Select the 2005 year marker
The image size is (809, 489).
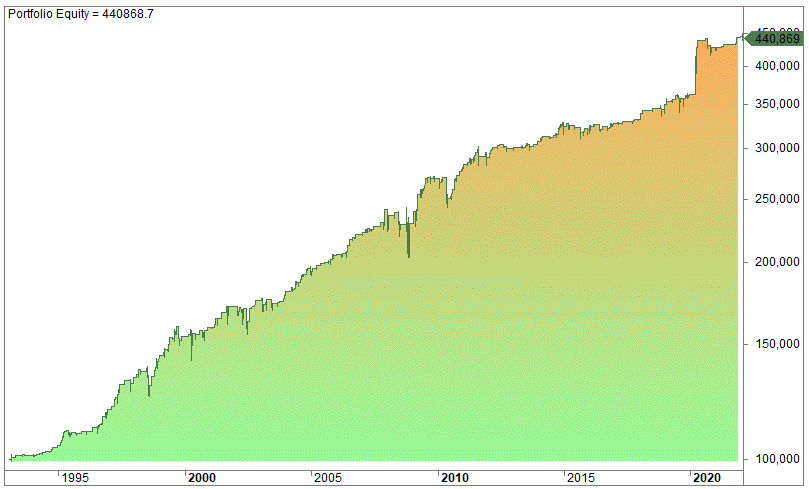point(328,478)
